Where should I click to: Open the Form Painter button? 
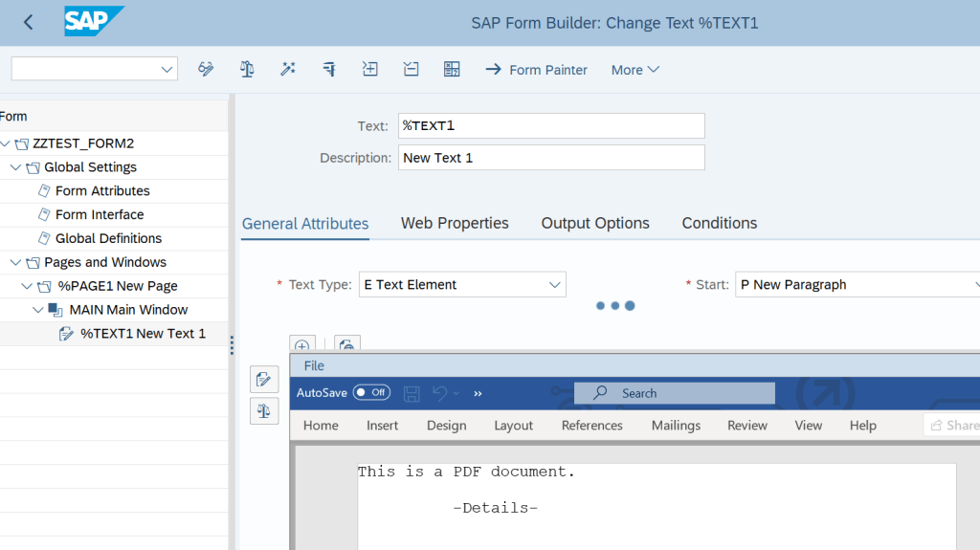536,70
